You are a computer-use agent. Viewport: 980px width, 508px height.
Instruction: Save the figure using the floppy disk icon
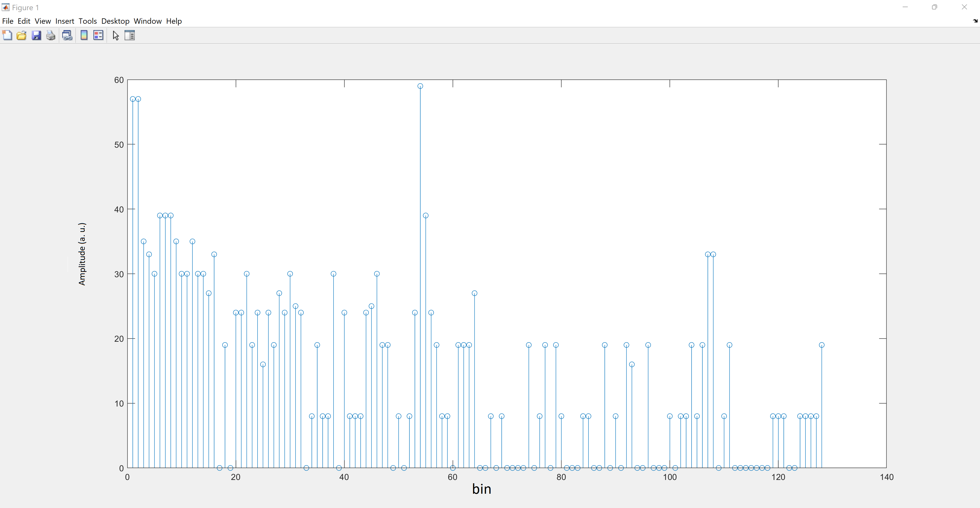click(x=36, y=35)
